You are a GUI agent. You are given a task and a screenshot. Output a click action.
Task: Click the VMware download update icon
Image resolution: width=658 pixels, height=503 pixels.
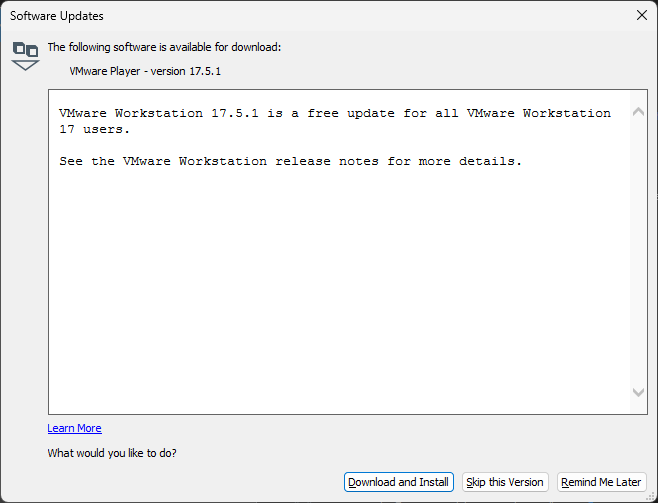click(26, 56)
